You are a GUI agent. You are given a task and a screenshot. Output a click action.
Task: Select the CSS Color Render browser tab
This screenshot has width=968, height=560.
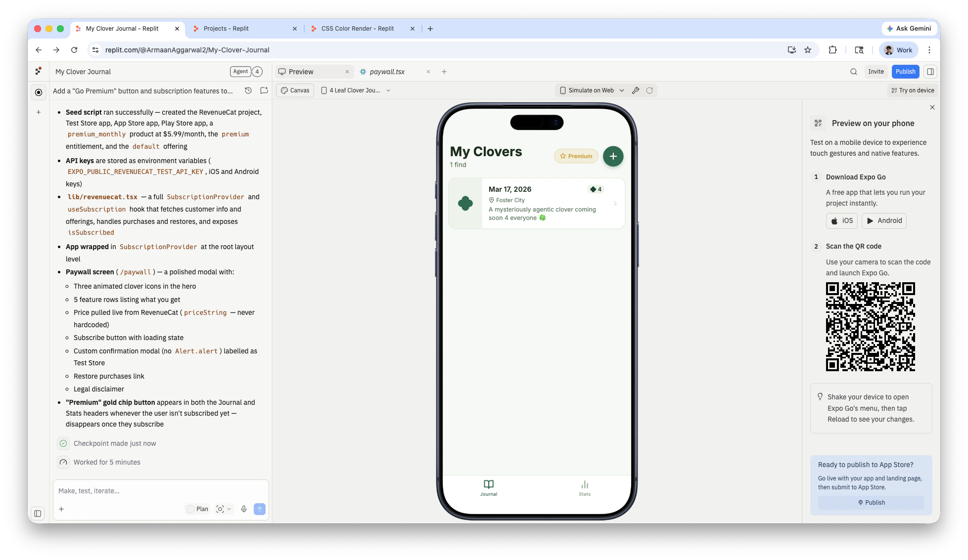click(357, 28)
